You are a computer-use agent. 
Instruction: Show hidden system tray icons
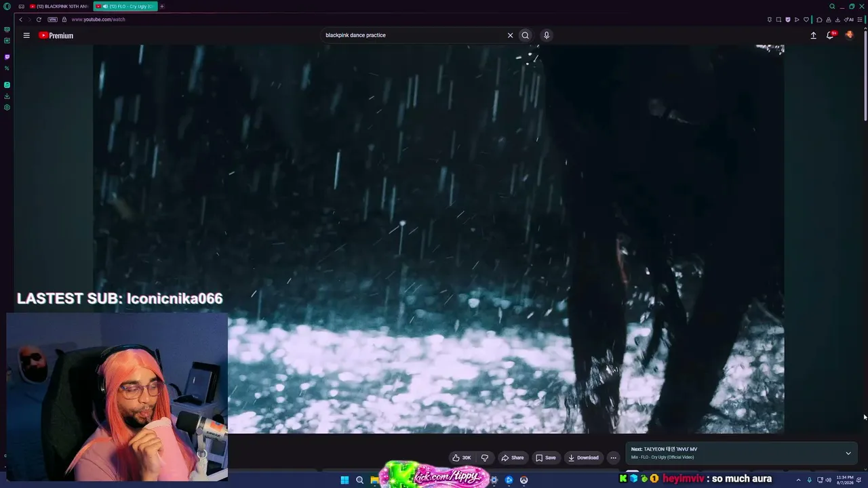[x=798, y=480]
